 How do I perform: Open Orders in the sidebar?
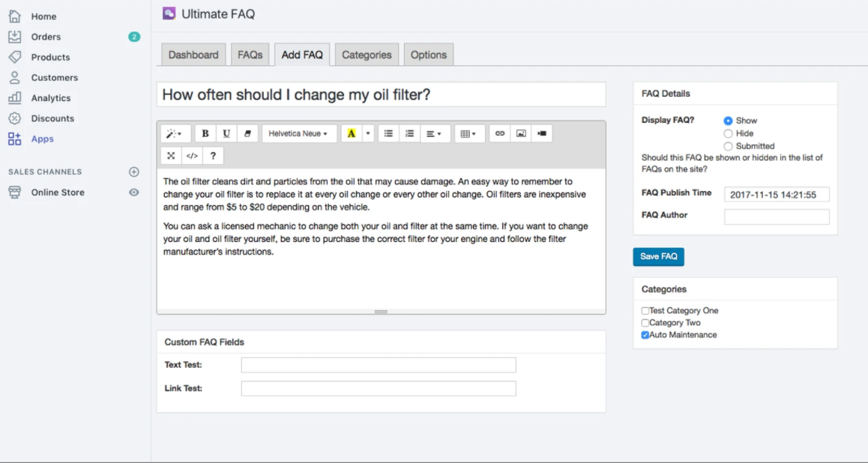46,37
